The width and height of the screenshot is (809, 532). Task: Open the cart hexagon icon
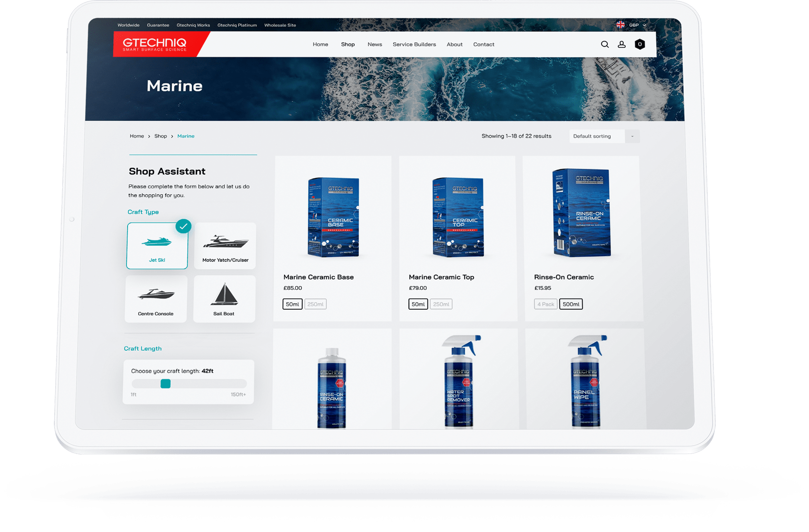click(x=640, y=44)
